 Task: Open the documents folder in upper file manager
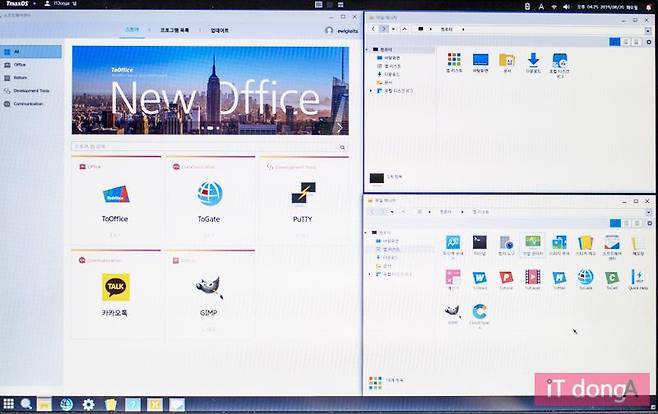coord(507,62)
